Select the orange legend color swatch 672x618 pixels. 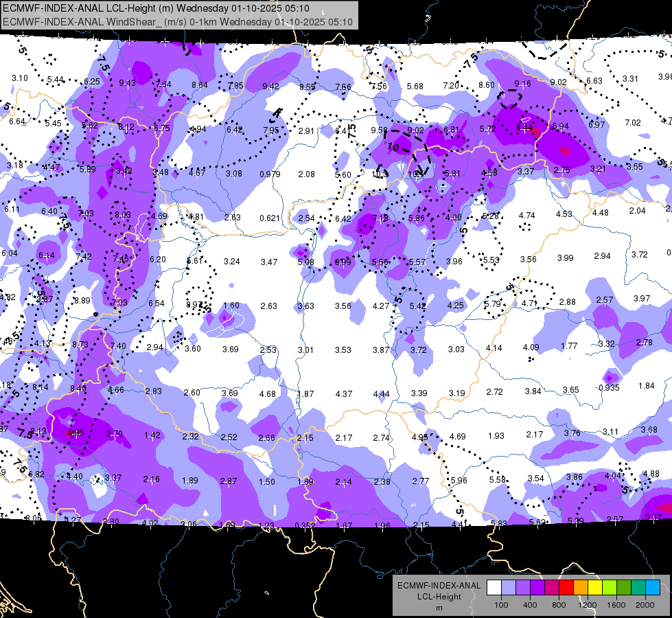581,588
